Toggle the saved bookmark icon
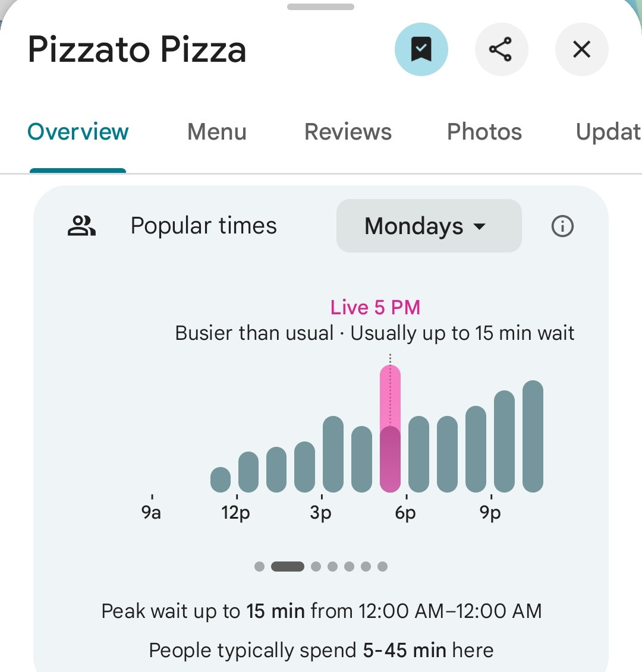This screenshot has height=672, width=642. [x=421, y=50]
